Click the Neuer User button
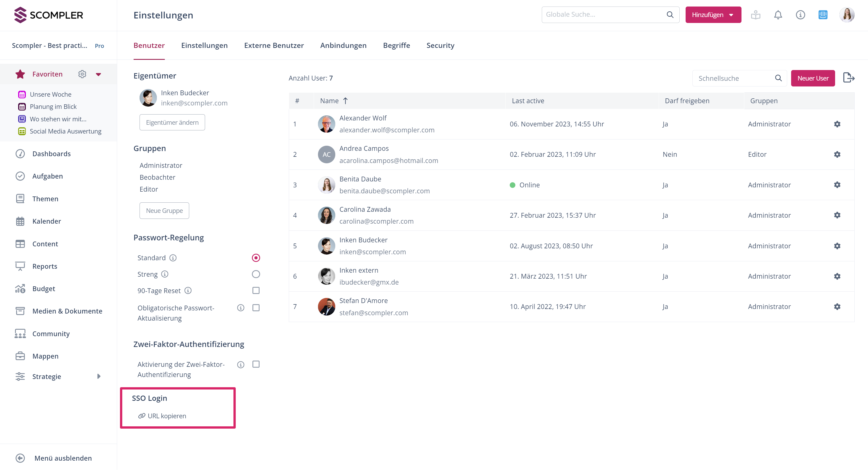The image size is (868, 470). tap(812, 78)
